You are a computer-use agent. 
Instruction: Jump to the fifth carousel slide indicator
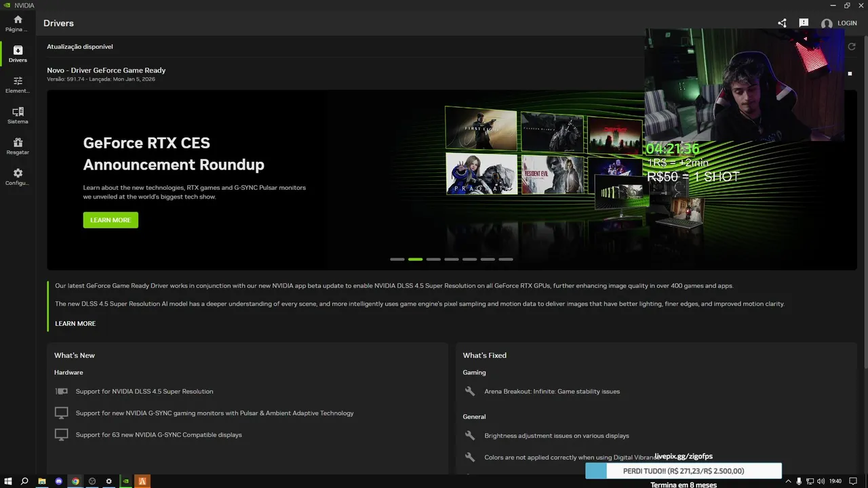[470, 259]
